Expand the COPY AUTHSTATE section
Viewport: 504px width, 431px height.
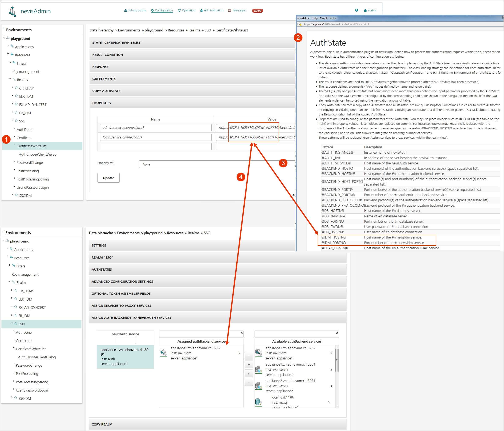pos(192,91)
